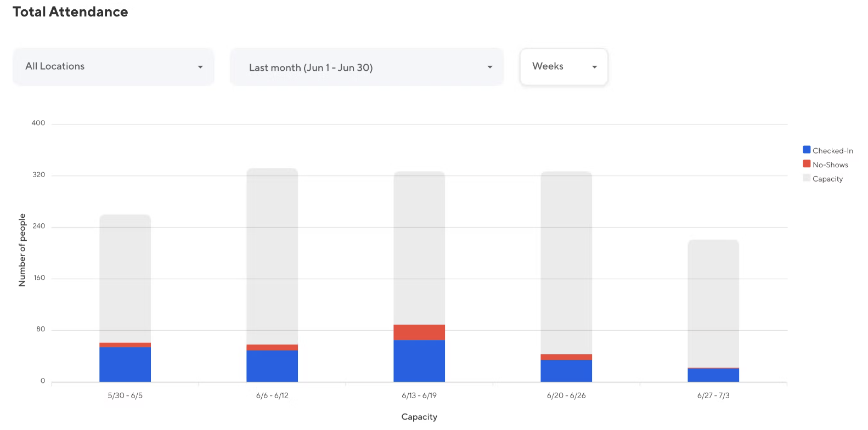The image size is (868, 430).
Task: Open the Weeks interval dropdown
Action: point(563,66)
